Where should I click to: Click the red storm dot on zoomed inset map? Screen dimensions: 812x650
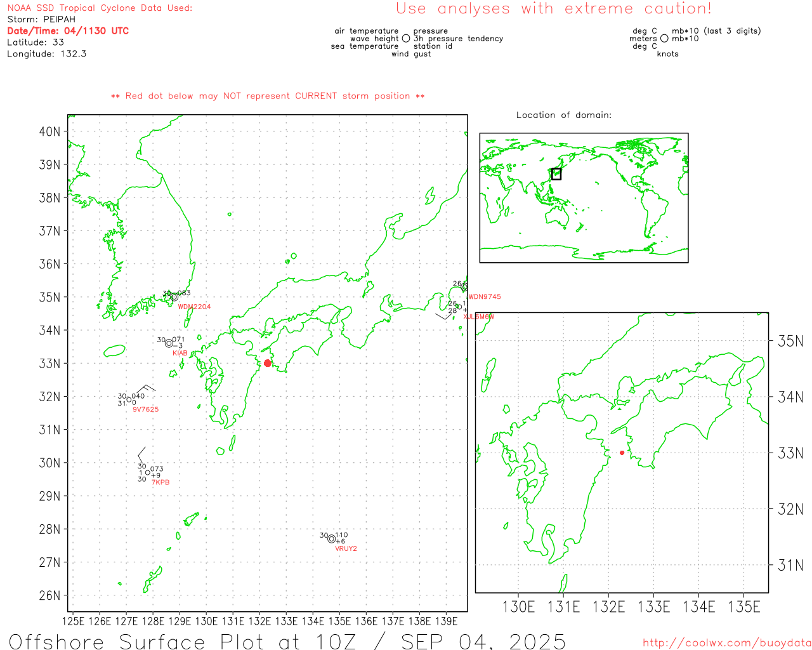(x=622, y=453)
